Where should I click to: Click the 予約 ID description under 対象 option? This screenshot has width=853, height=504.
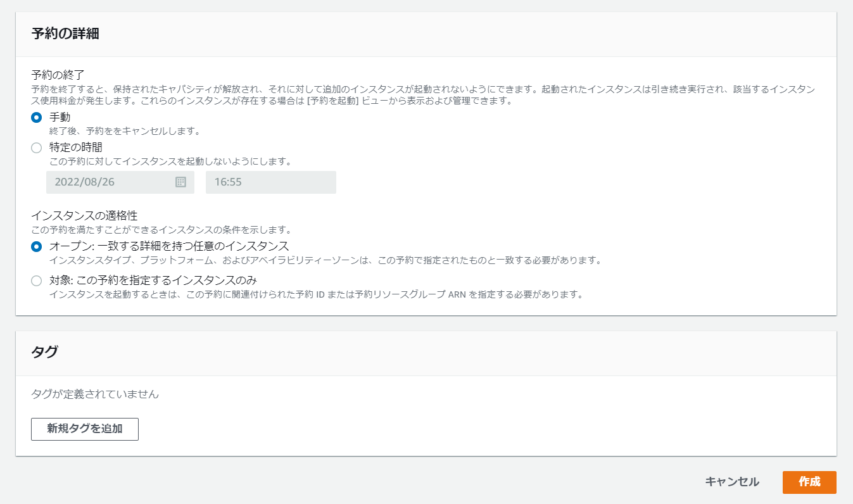(x=315, y=294)
